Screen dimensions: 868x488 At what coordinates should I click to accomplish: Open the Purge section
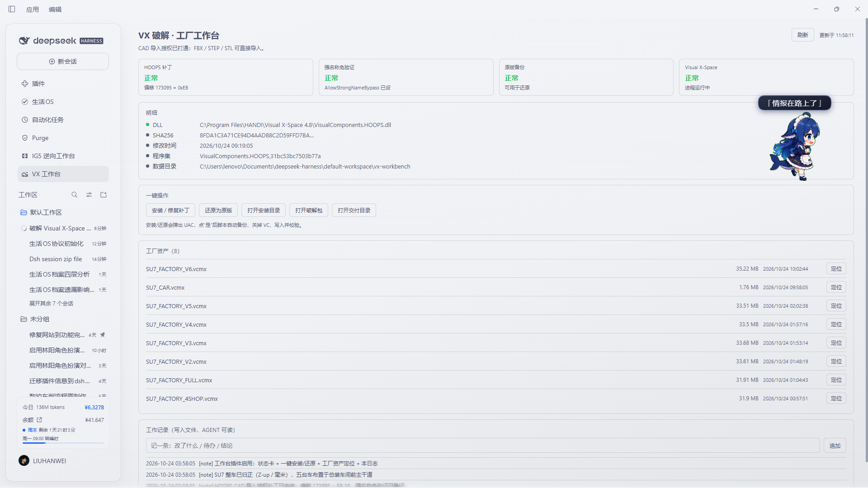(x=63, y=138)
